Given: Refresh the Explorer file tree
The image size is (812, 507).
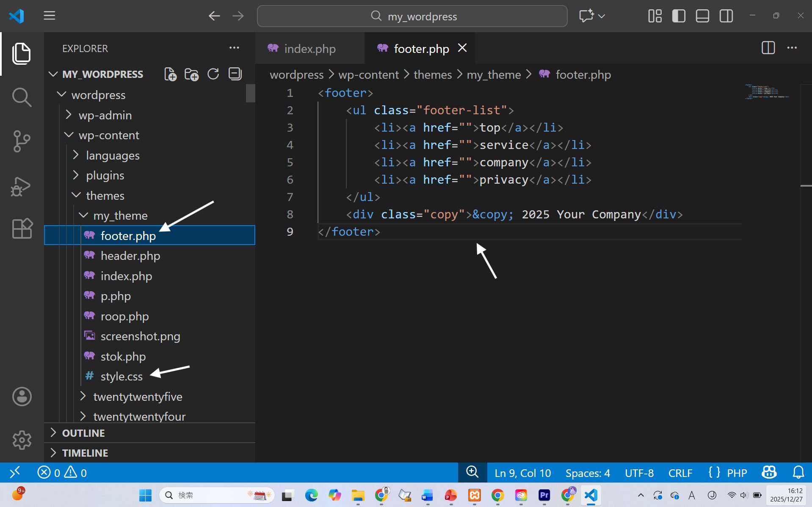Looking at the screenshot, I should [x=213, y=74].
